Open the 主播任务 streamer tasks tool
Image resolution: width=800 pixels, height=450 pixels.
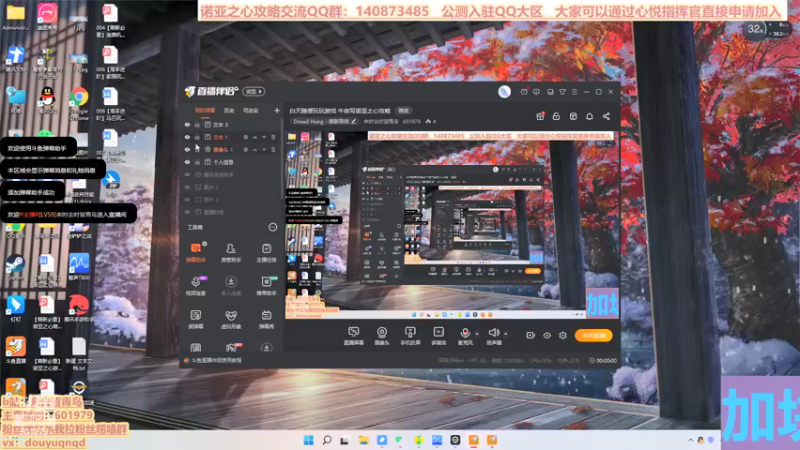point(266,253)
